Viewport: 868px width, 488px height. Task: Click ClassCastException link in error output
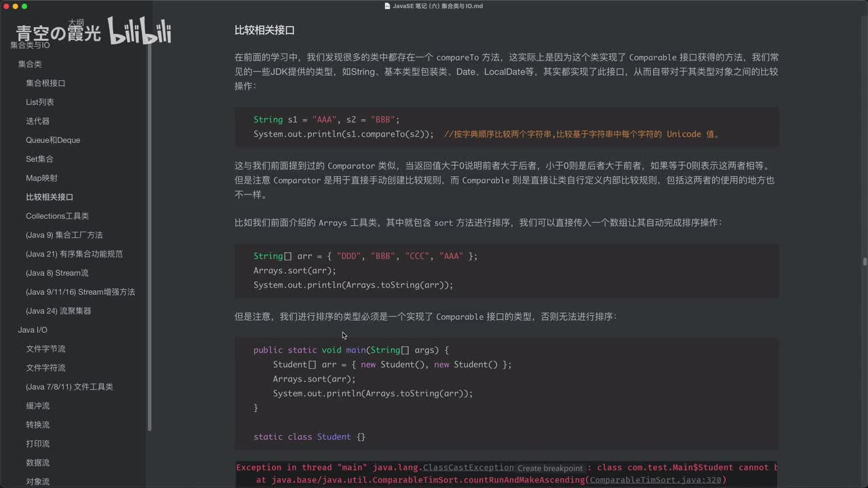pos(469,467)
